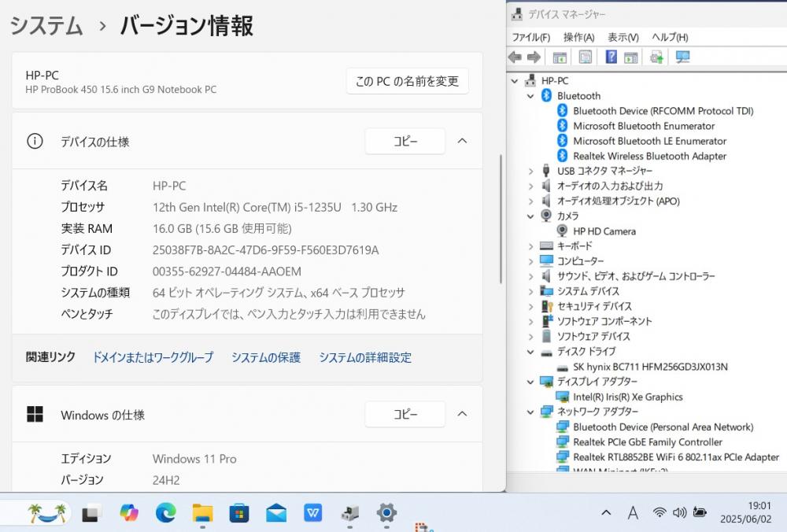
Task: Collapse the ディスク ドライブ category
Action: click(x=530, y=352)
